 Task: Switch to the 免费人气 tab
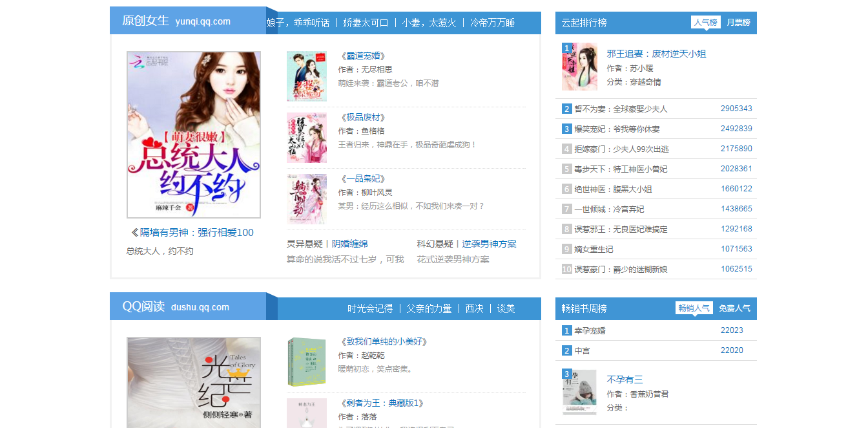pos(735,308)
